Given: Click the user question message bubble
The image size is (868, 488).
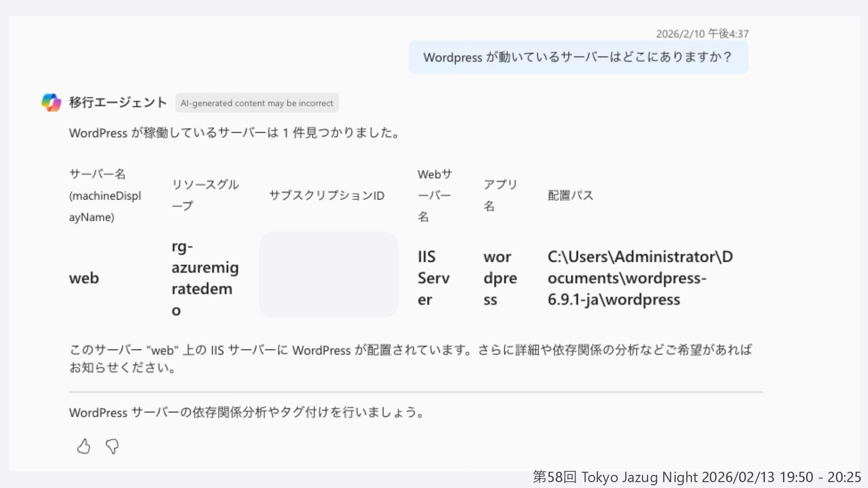Looking at the screenshot, I should [578, 57].
